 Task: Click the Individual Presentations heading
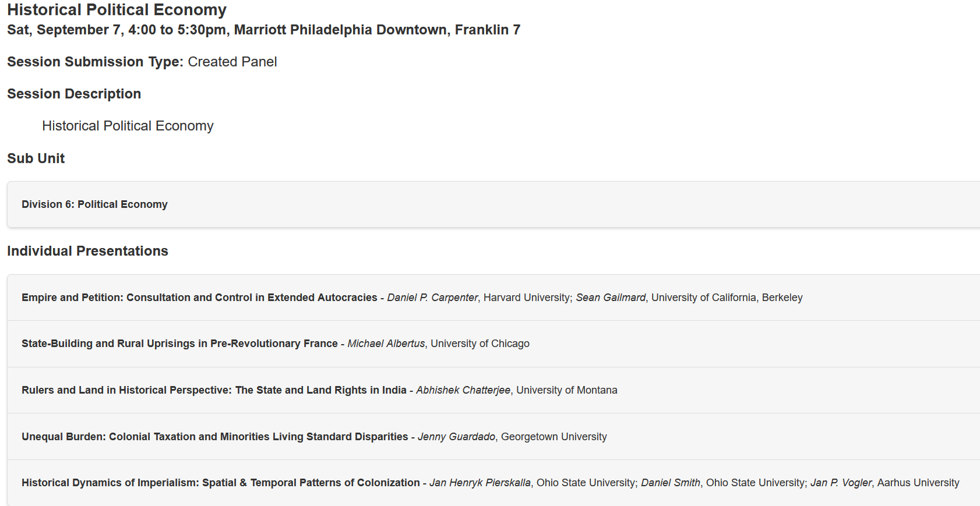click(x=87, y=251)
